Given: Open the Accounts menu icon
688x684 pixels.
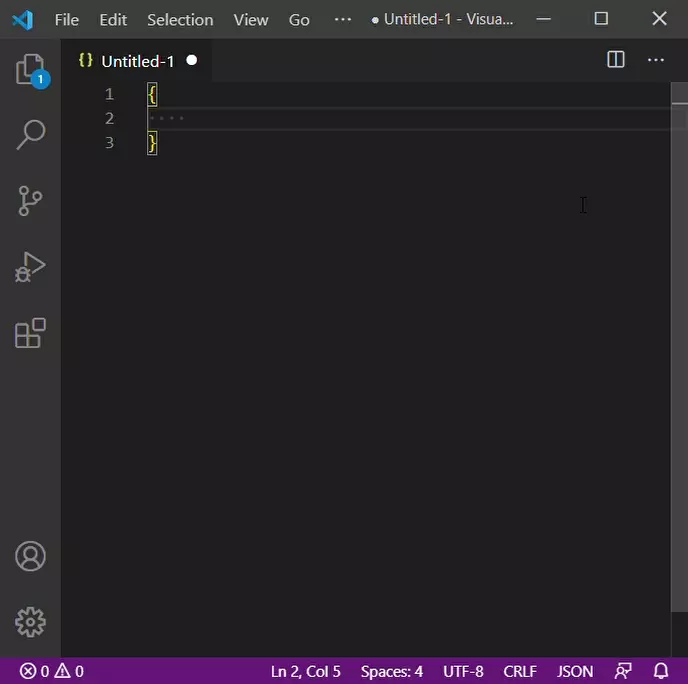Looking at the screenshot, I should pos(30,556).
